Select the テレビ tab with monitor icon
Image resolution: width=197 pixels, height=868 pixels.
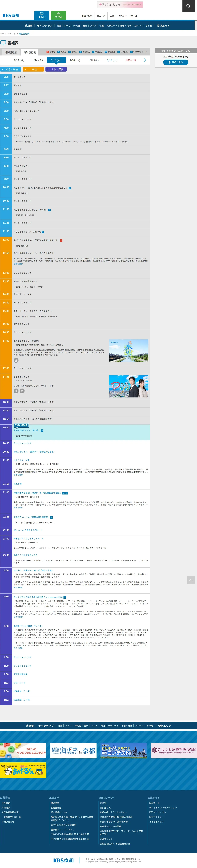[42, 15]
